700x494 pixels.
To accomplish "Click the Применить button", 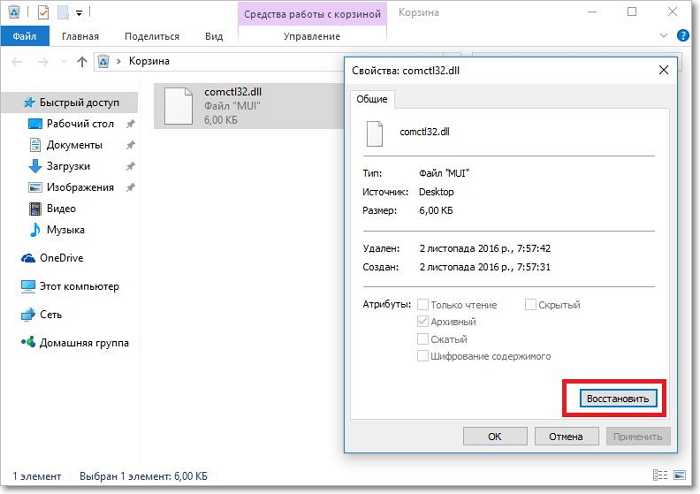I will click(x=638, y=436).
